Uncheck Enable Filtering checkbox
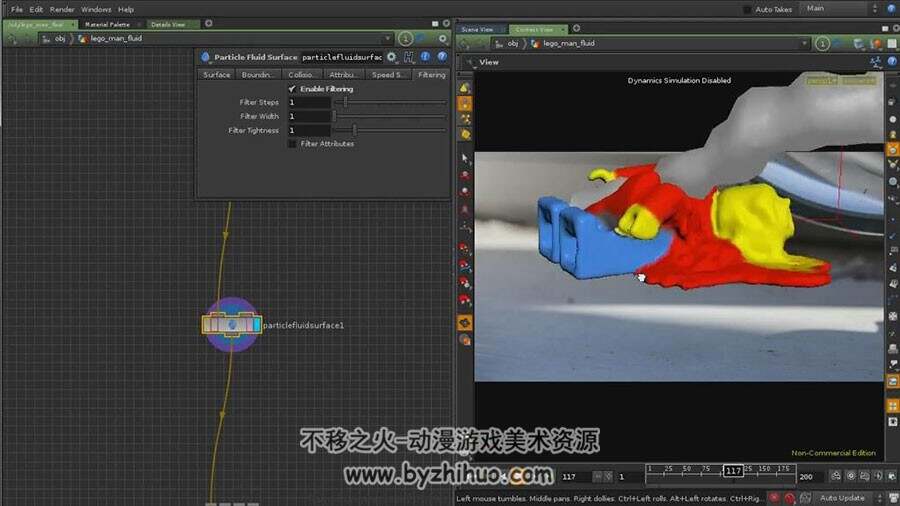Viewport: 900px width, 506px height. click(x=292, y=89)
